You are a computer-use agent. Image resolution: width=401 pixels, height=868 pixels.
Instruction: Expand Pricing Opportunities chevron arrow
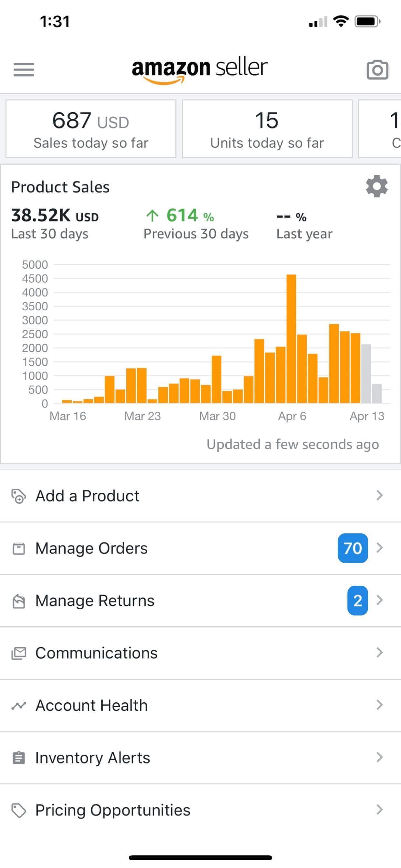379,810
